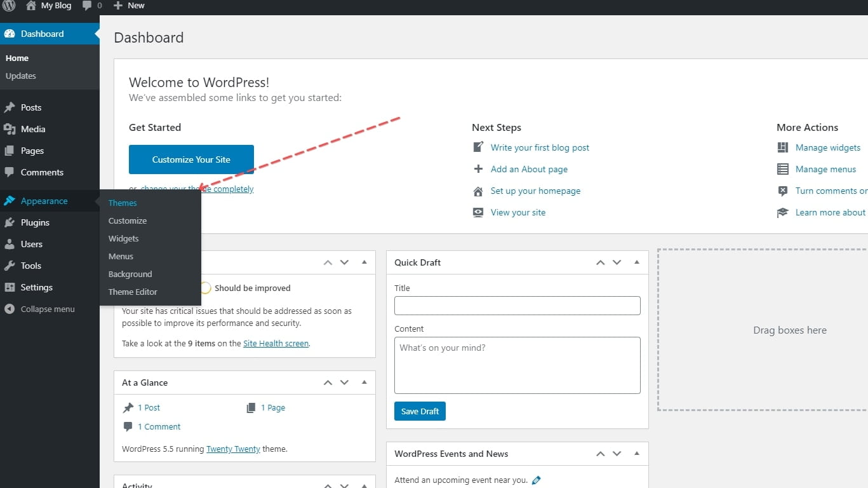
Task: Open the Twenty Twenty theme link
Action: point(233,449)
